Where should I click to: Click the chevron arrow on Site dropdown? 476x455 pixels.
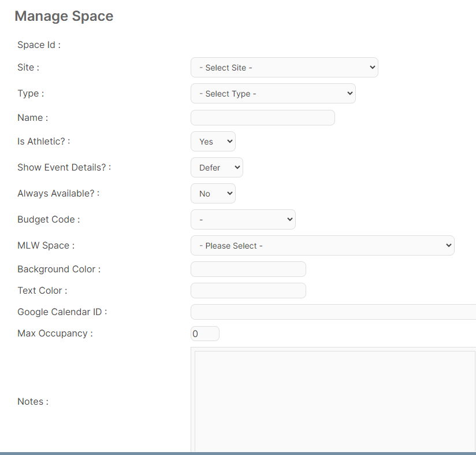click(373, 67)
